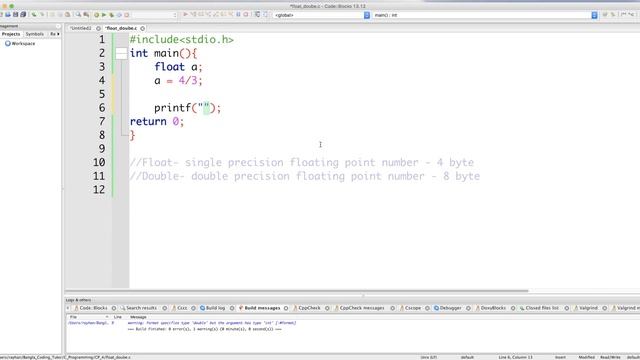This screenshot has width=640, height=360.
Task: Close the Untitled2 editor tab
Action: point(98,29)
